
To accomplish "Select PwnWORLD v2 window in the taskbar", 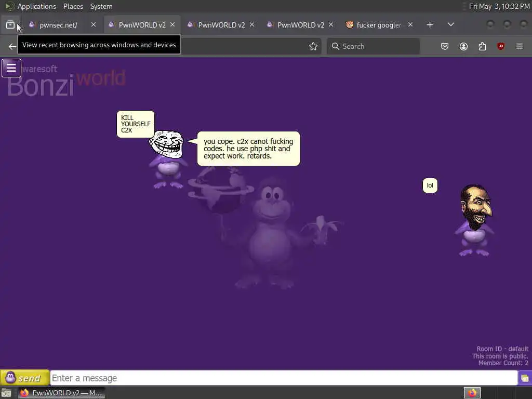I will (61, 393).
